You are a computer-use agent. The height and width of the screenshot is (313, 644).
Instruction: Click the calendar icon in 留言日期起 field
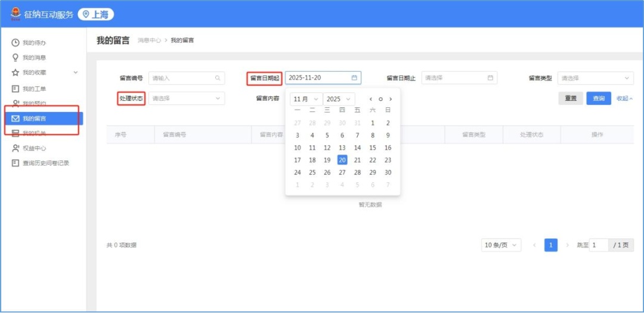pyautogui.click(x=354, y=78)
